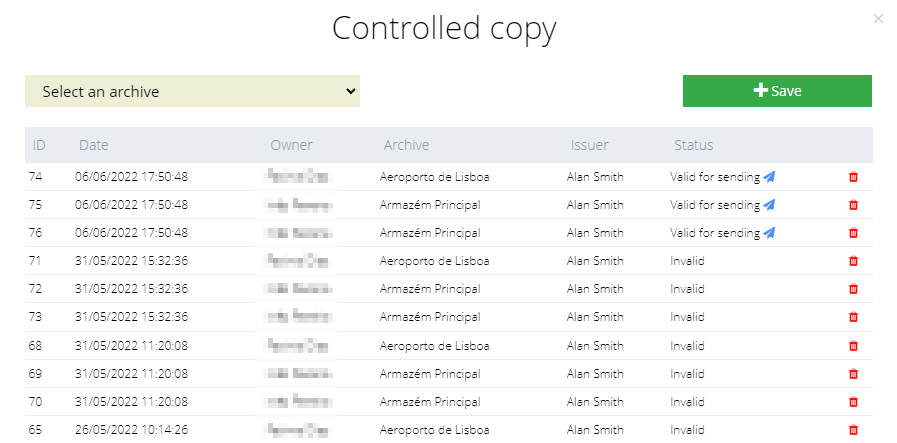Select Armazém Principal in row 76
Viewport: 897px width, 443px height.
tap(430, 232)
